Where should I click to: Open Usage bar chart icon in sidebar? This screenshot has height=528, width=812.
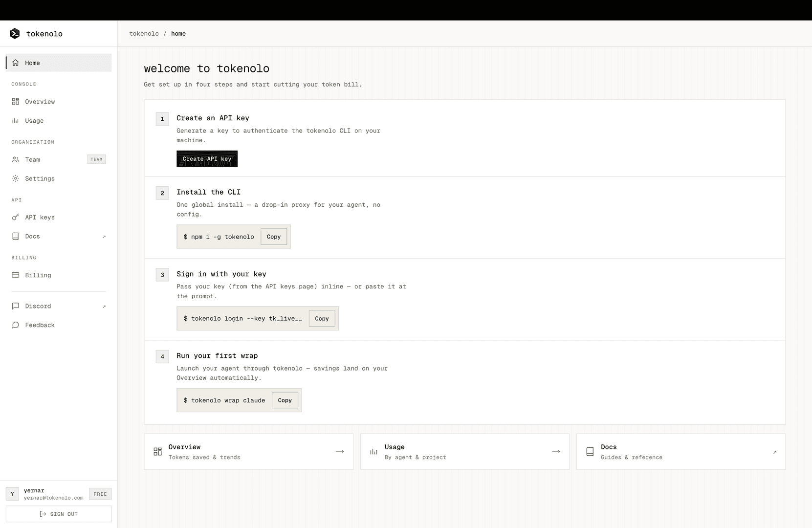pyautogui.click(x=16, y=121)
